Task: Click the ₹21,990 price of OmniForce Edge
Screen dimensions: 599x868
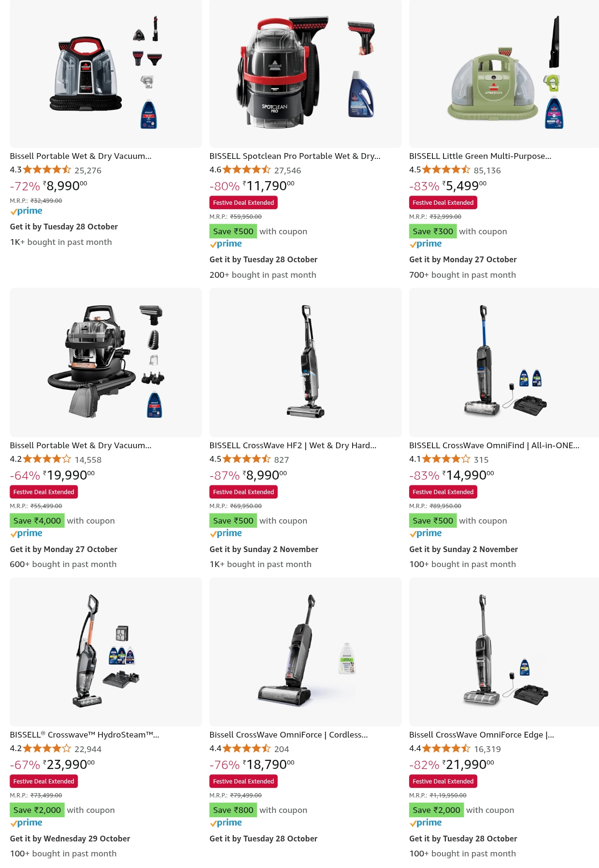Action: click(468, 765)
